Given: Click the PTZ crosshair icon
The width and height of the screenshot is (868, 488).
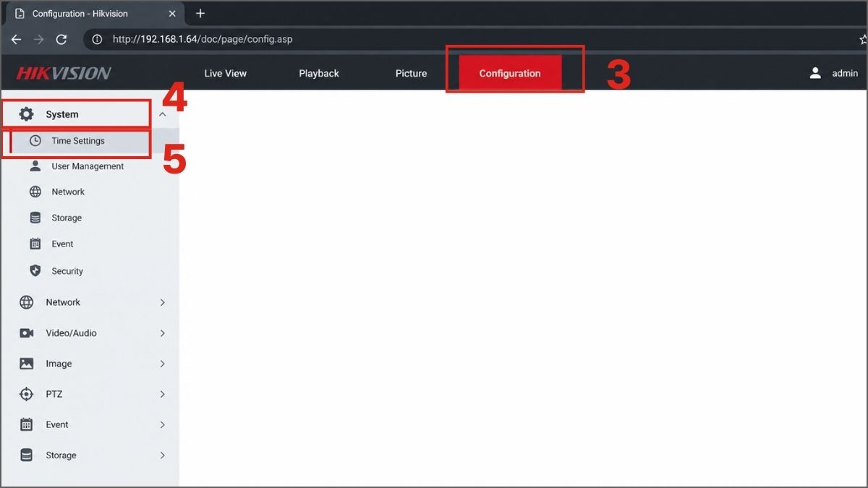Looking at the screenshot, I should pyautogui.click(x=27, y=394).
